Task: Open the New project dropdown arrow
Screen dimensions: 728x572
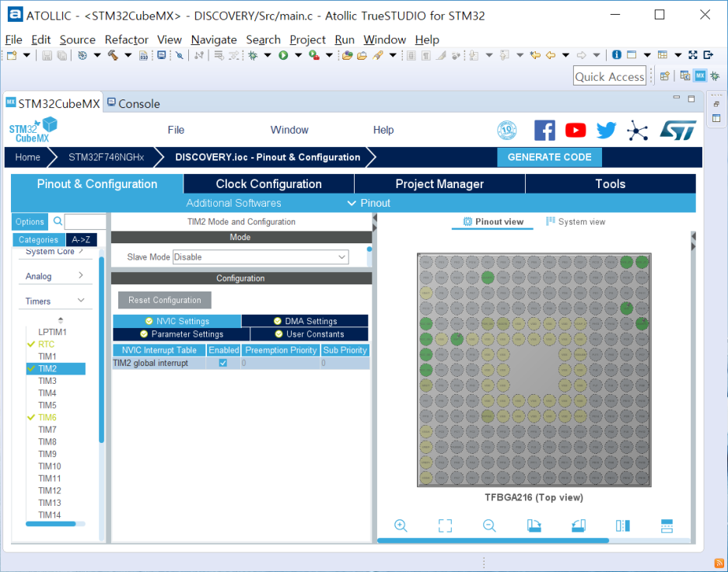Action: pyautogui.click(x=27, y=55)
